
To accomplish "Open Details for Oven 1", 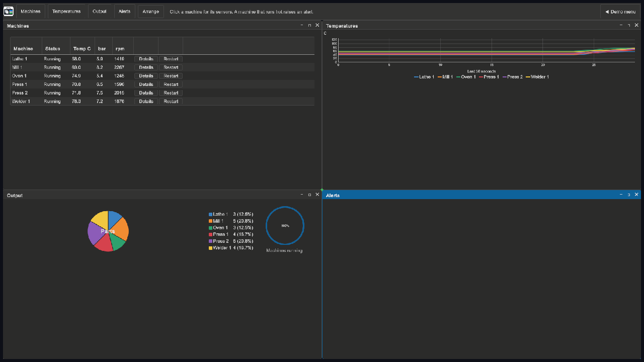I will click(x=146, y=76).
